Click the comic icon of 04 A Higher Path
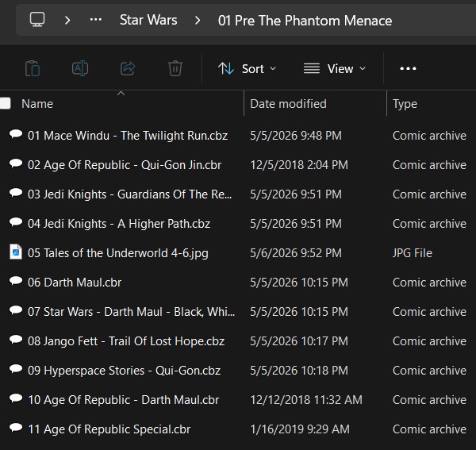Image resolution: width=476 pixels, height=450 pixels. (16, 222)
